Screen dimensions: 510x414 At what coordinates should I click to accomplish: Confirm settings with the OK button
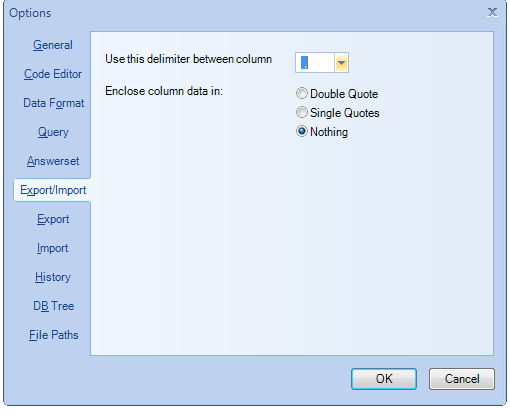pos(384,379)
